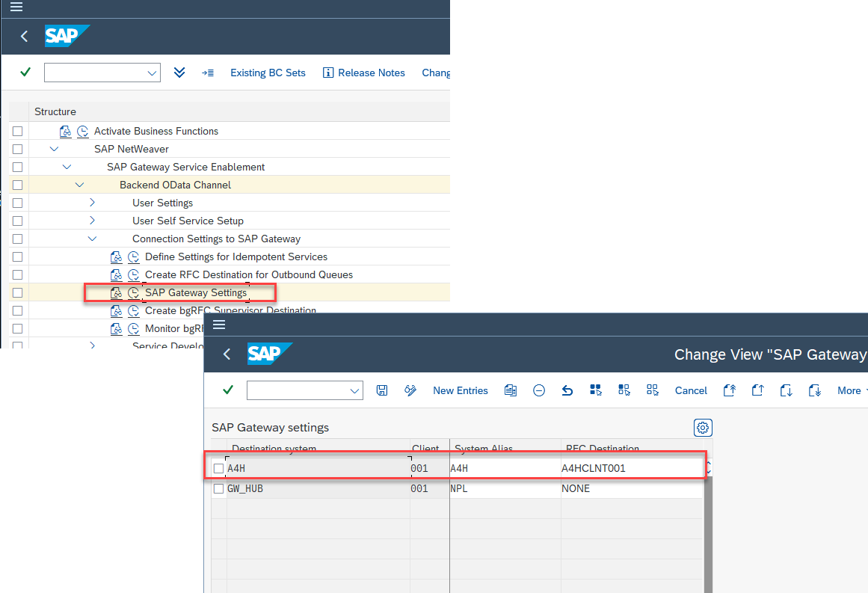Screen dimensions: 868x593
Task: Execute IMG activity Activate Business Functions
Action: click(x=82, y=131)
